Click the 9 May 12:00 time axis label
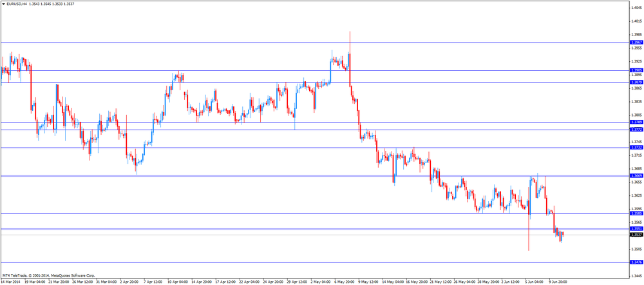 368,282
